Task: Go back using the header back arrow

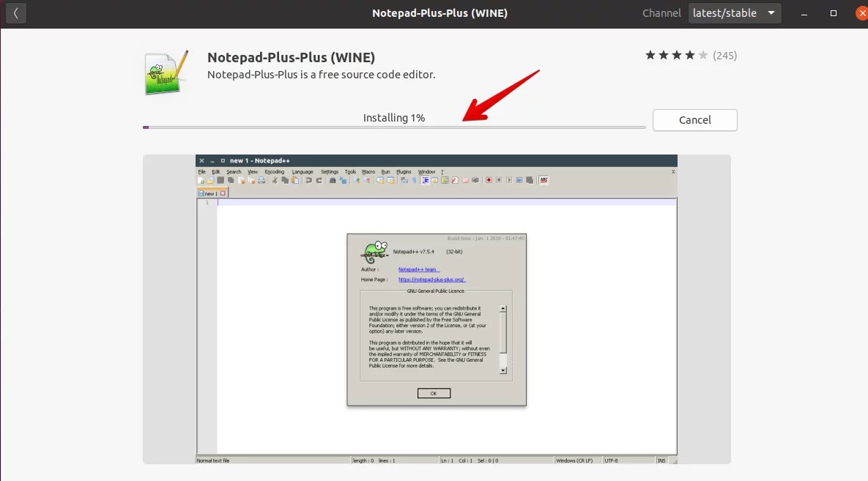Action: 16,13
